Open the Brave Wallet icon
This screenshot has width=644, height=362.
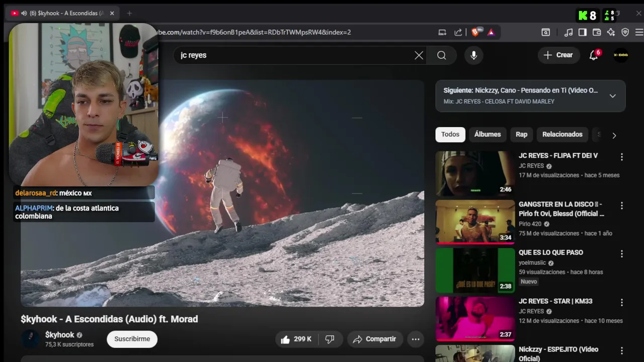tap(597, 32)
